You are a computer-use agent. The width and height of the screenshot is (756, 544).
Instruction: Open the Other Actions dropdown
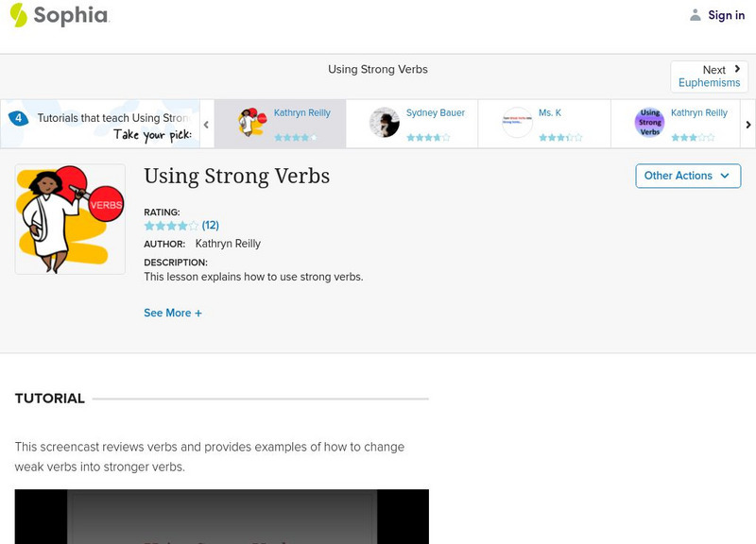click(x=687, y=176)
